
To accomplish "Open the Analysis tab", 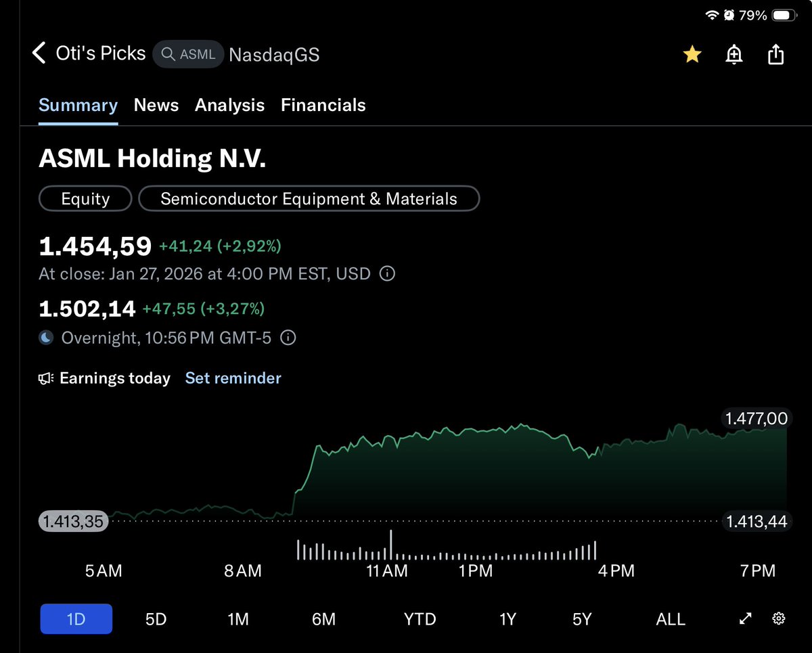I will pos(230,106).
